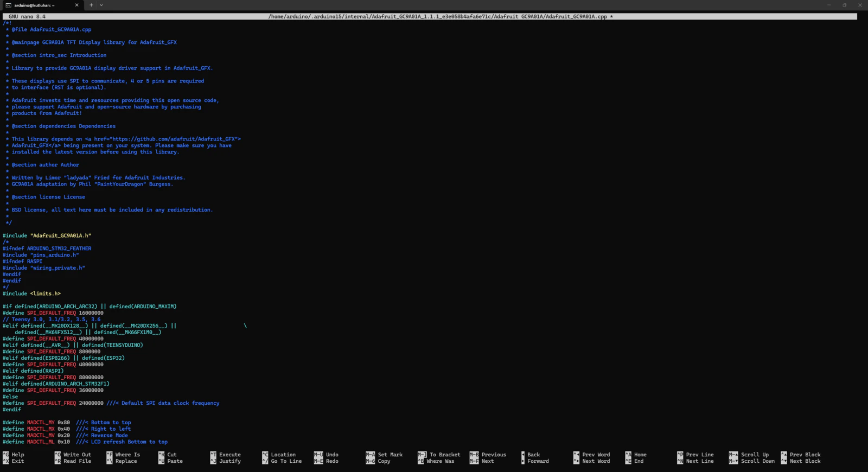Close the arduino@kutluhan tab
This screenshot has height=472, width=868.
click(x=76, y=5)
